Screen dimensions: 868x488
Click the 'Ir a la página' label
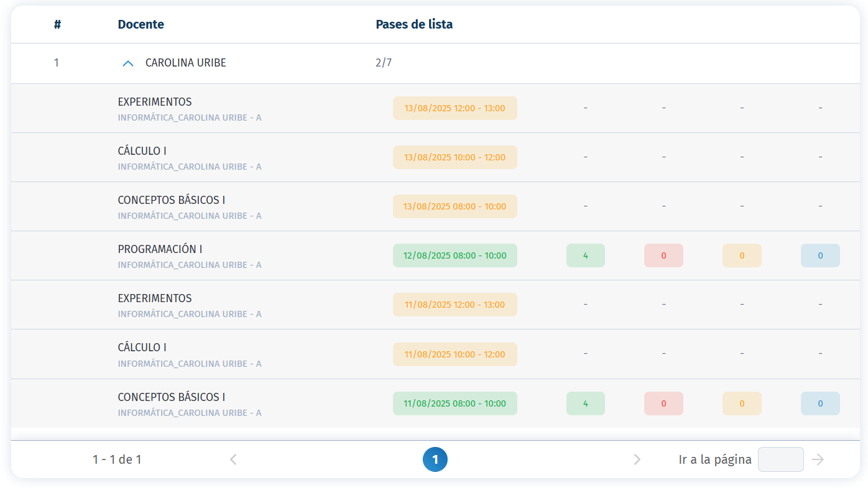click(x=715, y=459)
